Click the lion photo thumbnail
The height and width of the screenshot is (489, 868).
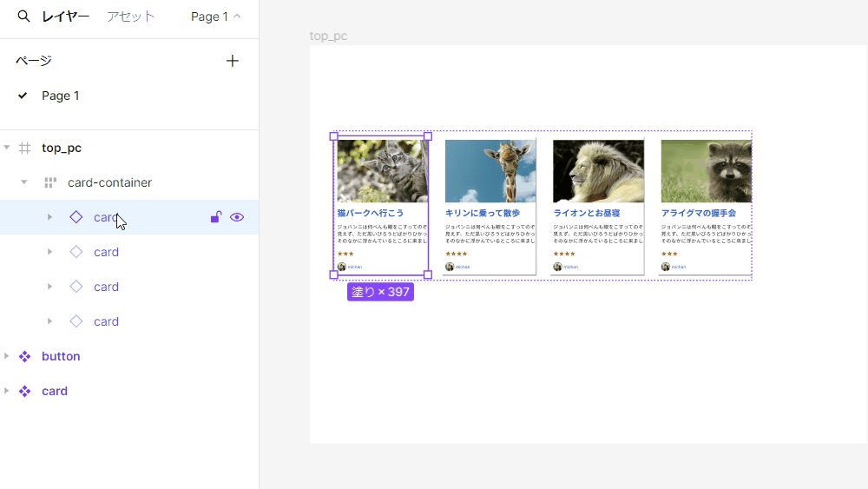click(598, 170)
